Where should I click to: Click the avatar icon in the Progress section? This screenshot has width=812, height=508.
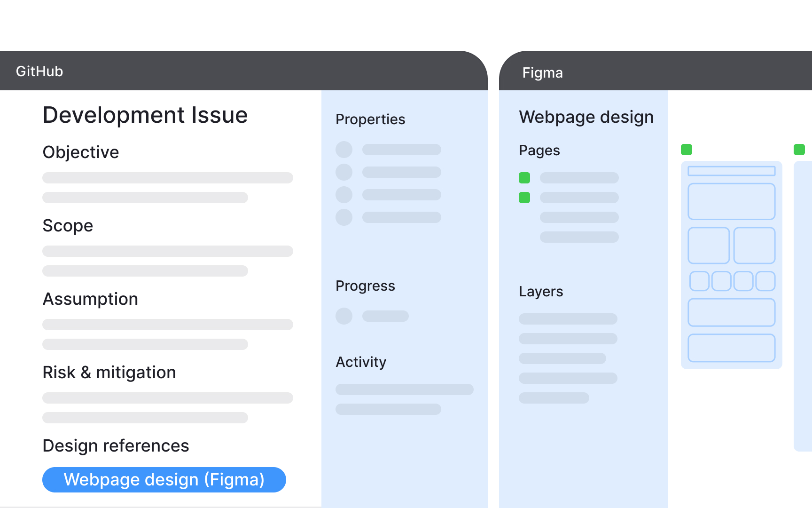point(344,316)
